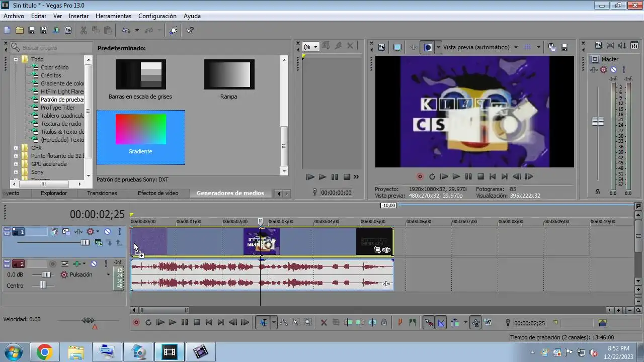This screenshot has height=362, width=644.
Task: Copy snapshot to clipboard in preview
Action: click(x=552, y=47)
